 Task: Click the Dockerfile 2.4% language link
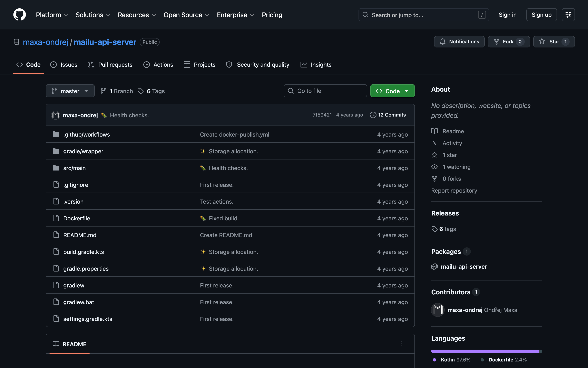tap(503, 359)
